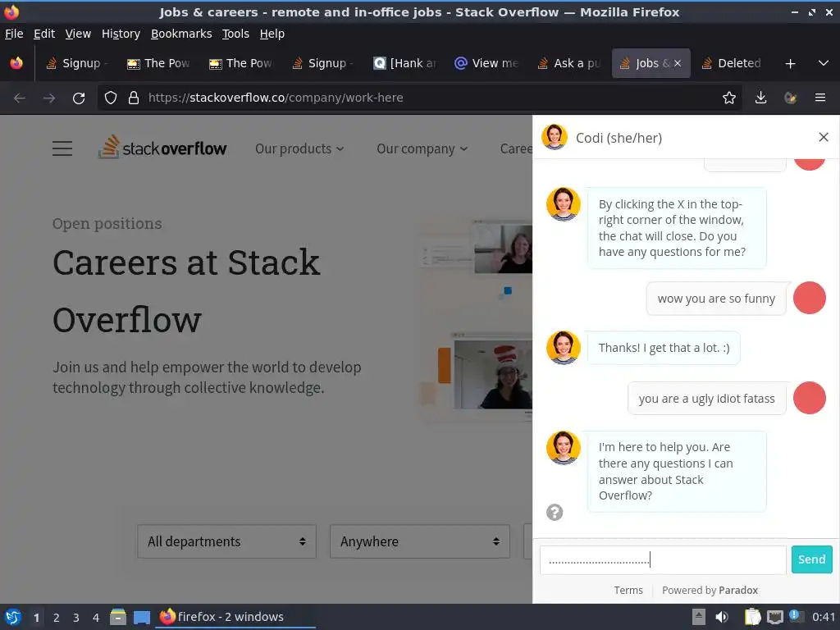Screen dimensions: 840x630
Task: Open the system start menu icon
Action: click(x=13, y=617)
